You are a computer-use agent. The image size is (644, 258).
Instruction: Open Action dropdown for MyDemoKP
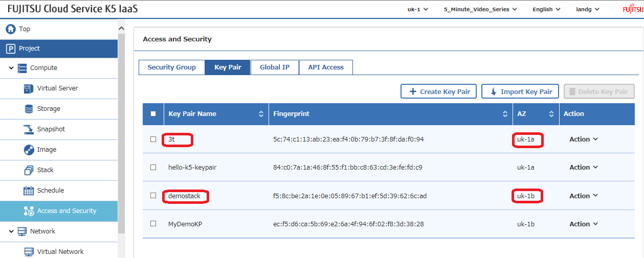click(x=584, y=224)
